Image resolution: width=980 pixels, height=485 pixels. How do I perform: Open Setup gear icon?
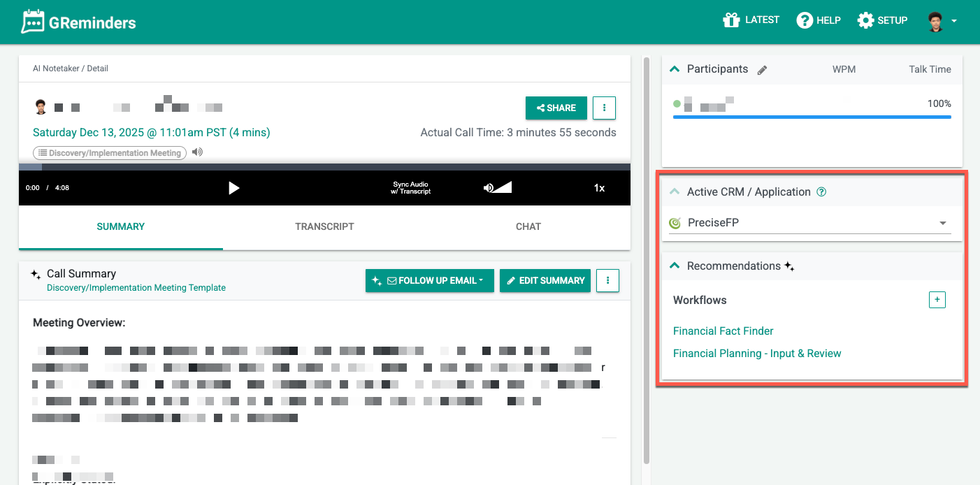point(865,20)
